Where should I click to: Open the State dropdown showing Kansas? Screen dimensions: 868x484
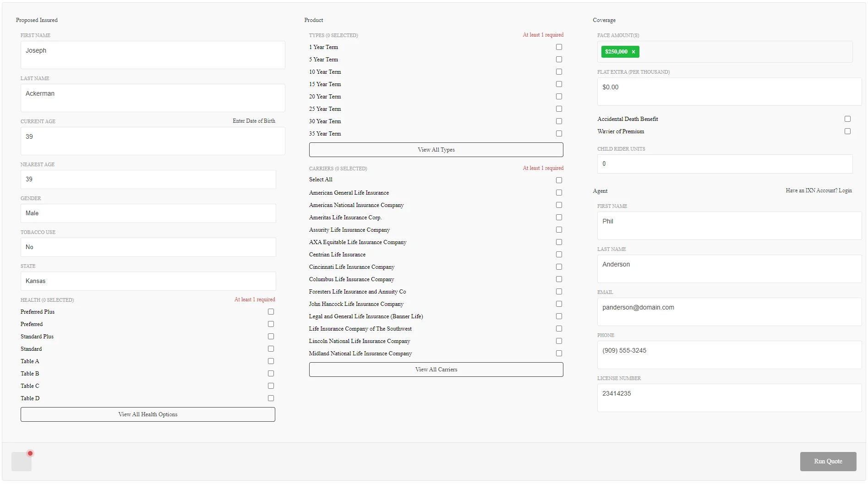tap(148, 281)
